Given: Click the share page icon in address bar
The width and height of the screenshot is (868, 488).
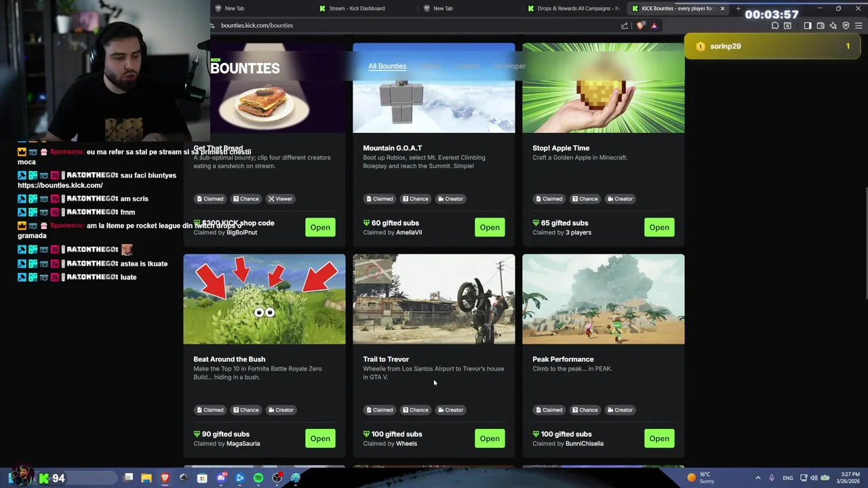Looking at the screenshot, I should pos(625,26).
